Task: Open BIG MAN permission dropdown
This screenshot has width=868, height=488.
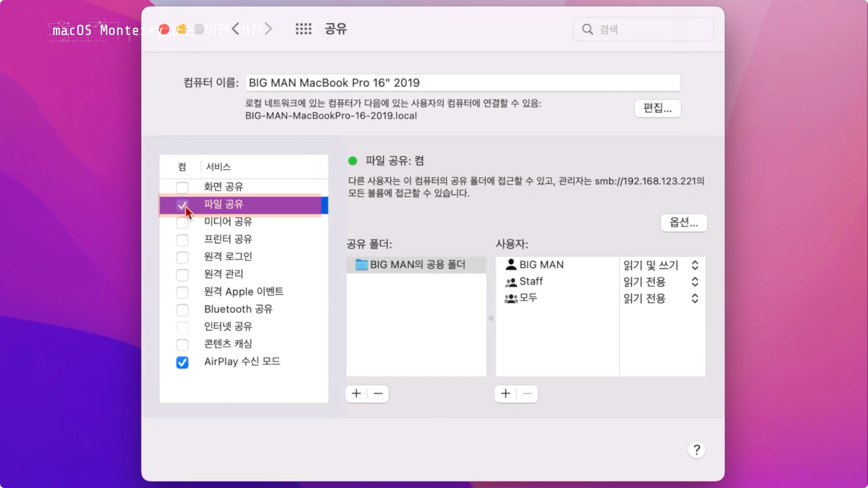Action: tap(694, 265)
